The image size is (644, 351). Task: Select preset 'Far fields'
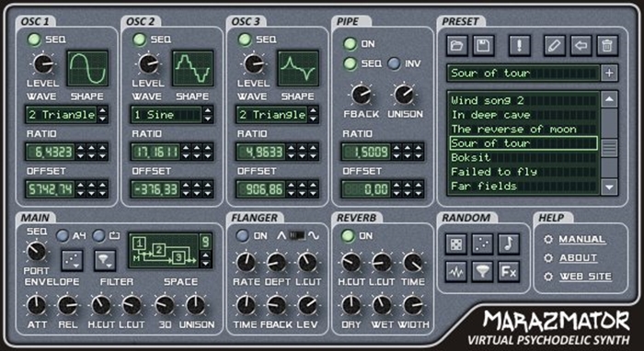point(523,187)
